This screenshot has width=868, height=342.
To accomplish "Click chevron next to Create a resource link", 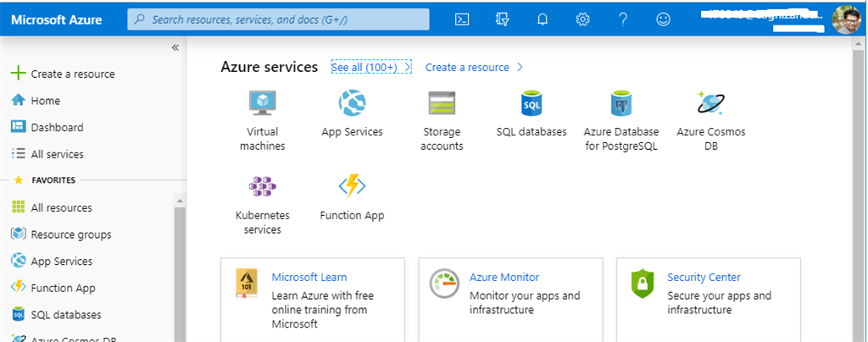I will pos(520,67).
